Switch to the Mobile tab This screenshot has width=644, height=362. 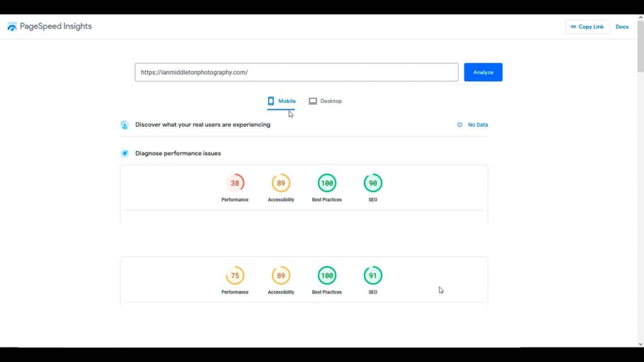click(281, 101)
